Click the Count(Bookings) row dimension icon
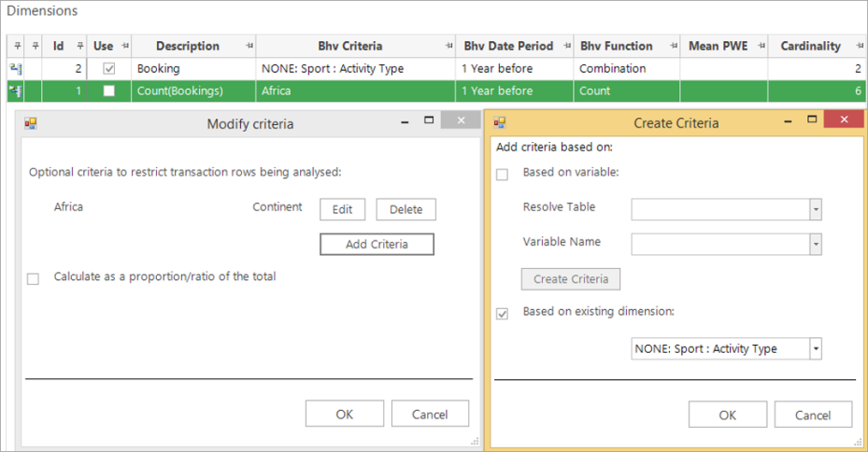 [16, 91]
